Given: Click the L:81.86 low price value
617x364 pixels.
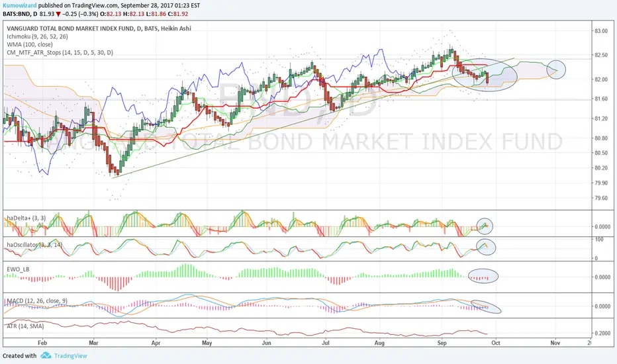Looking at the screenshot, I should tap(156, 14).
